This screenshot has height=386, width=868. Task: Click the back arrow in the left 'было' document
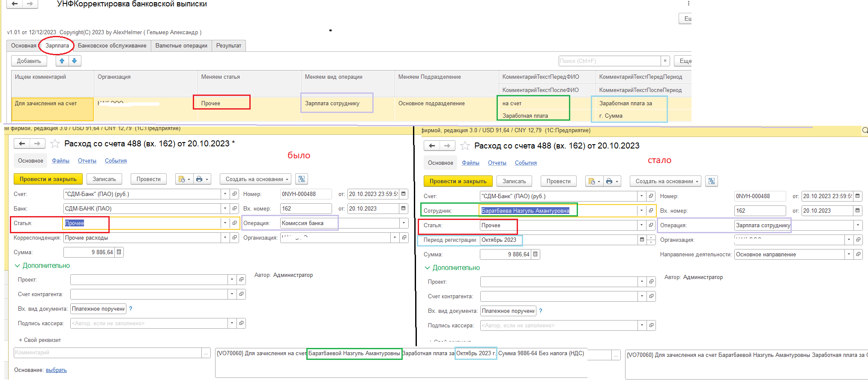(x=22, y=143)
